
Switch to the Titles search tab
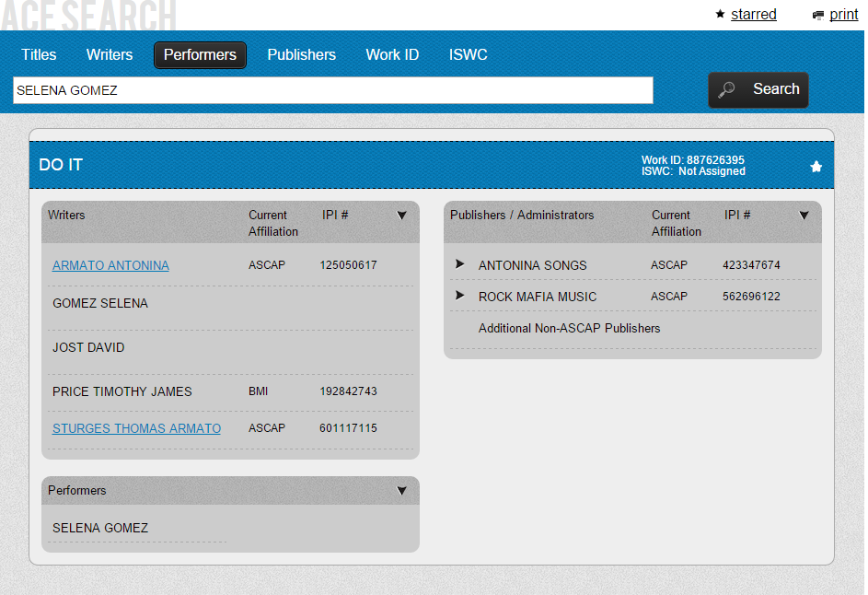point(39,55)
